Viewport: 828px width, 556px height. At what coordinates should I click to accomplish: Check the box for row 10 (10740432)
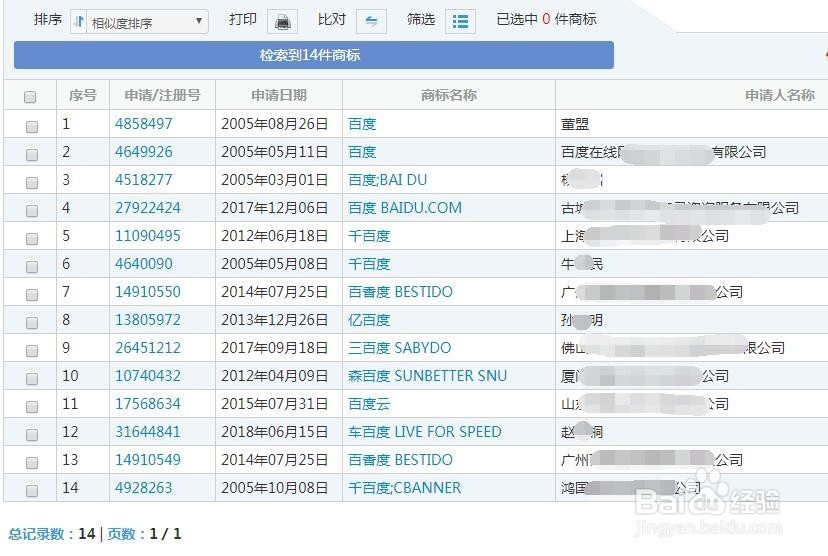click(x=32, y=378)
